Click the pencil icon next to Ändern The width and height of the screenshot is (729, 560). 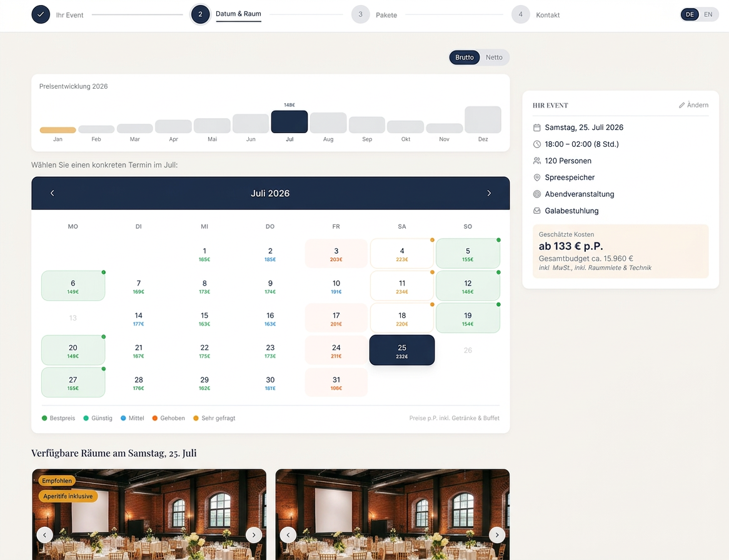[683, 105]
